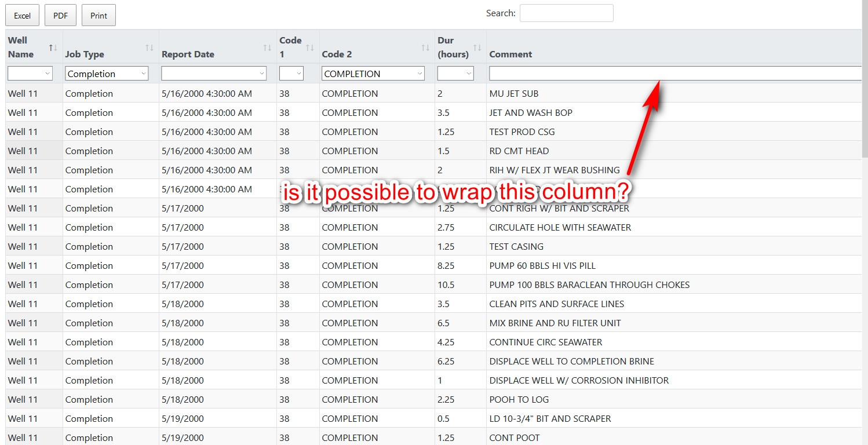Click duration 4.25 in CONTINUE CIRC SEAWATER row
This screenshot has width=868, height=445.
(x=446, y=342)
